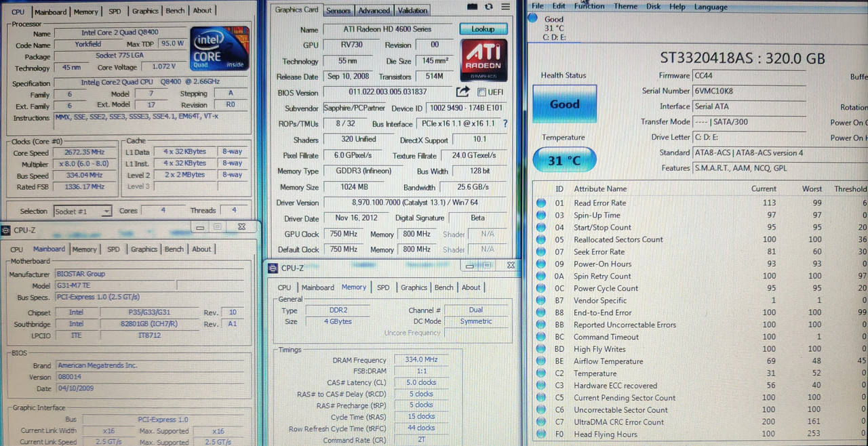Viewport: 868px width, 446px height.
Task: Close the Mainboard CPU-Z window
Action: 241,227
